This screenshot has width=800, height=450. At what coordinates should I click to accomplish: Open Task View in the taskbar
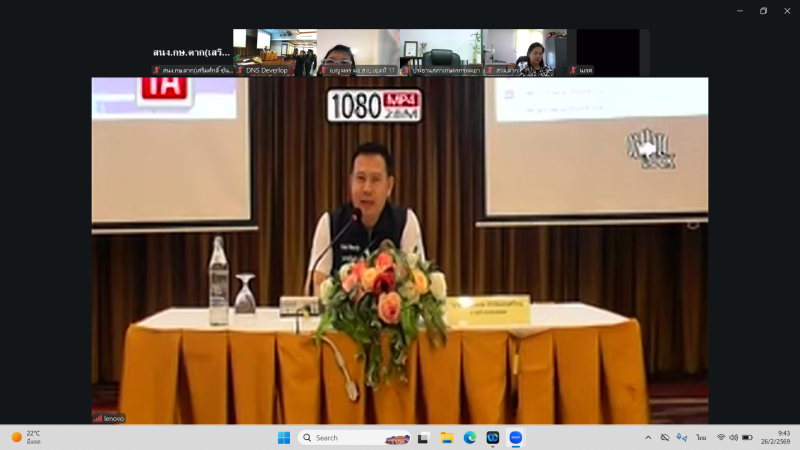(x=423, y=437)
